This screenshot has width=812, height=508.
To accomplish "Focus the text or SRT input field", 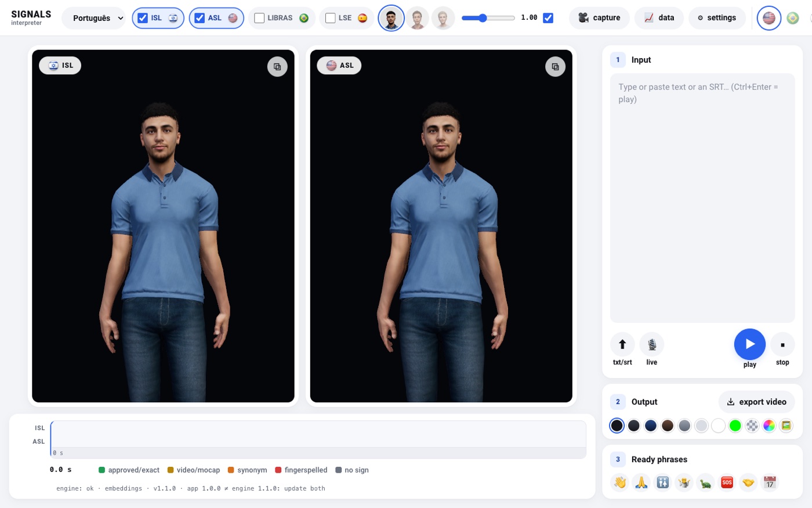I will coord(702,198).
